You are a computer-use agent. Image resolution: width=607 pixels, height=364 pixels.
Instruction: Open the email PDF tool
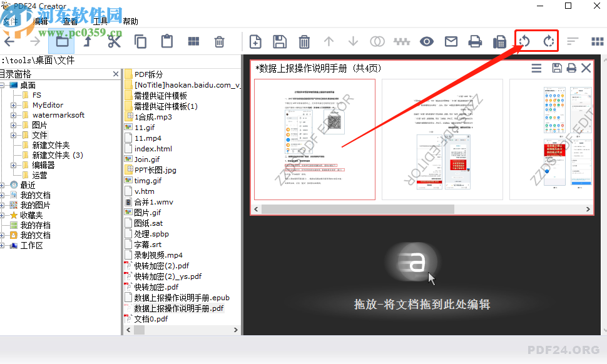pos(451,41)
